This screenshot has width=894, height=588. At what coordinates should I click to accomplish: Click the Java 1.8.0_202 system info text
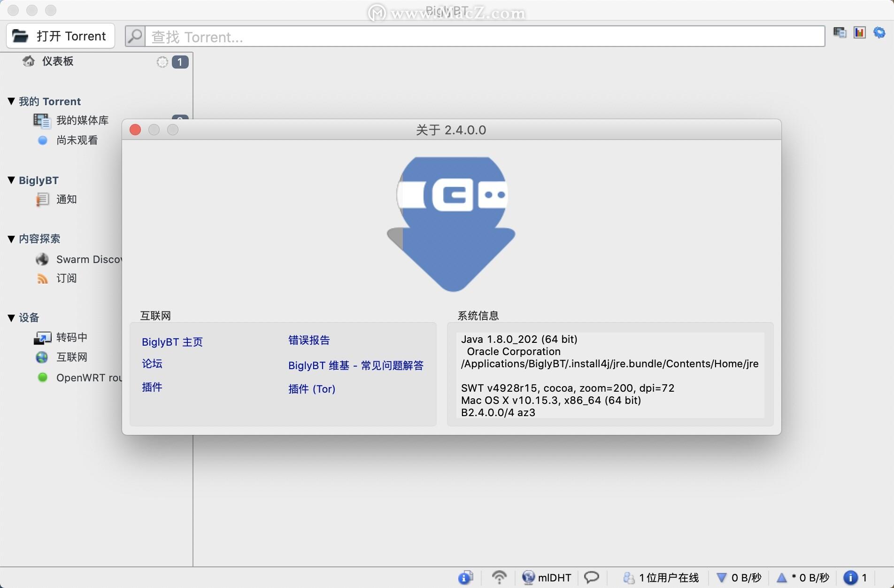pos(519,339)
